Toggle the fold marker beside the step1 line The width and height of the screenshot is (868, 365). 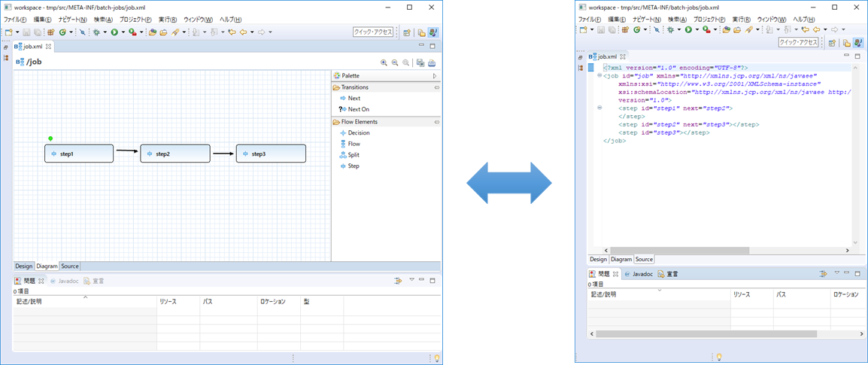coord(599,108)
